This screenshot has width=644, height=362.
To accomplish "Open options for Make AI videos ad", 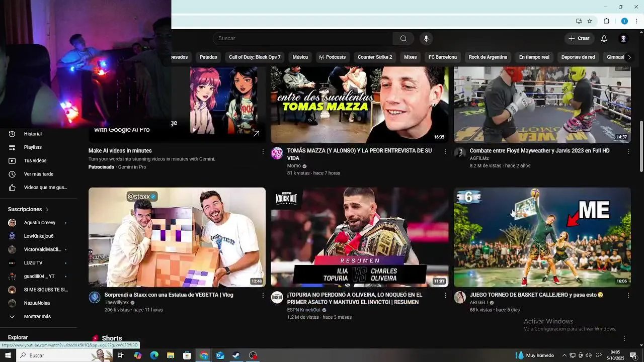I will point(263,151).
